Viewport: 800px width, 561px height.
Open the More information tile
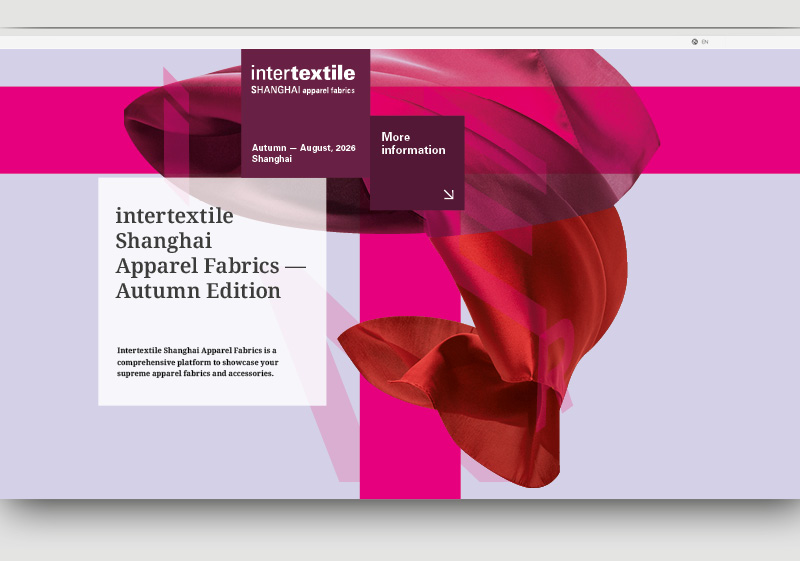[x=417, y=163]
